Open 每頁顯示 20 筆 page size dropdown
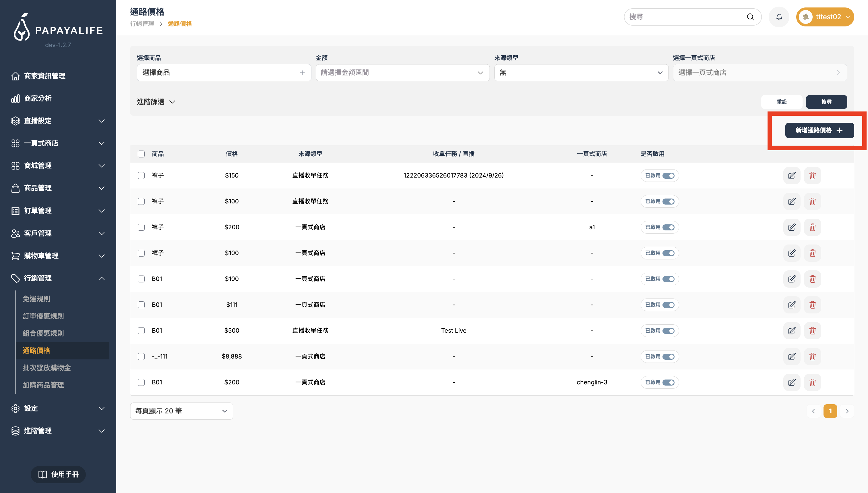 [181, 411]
